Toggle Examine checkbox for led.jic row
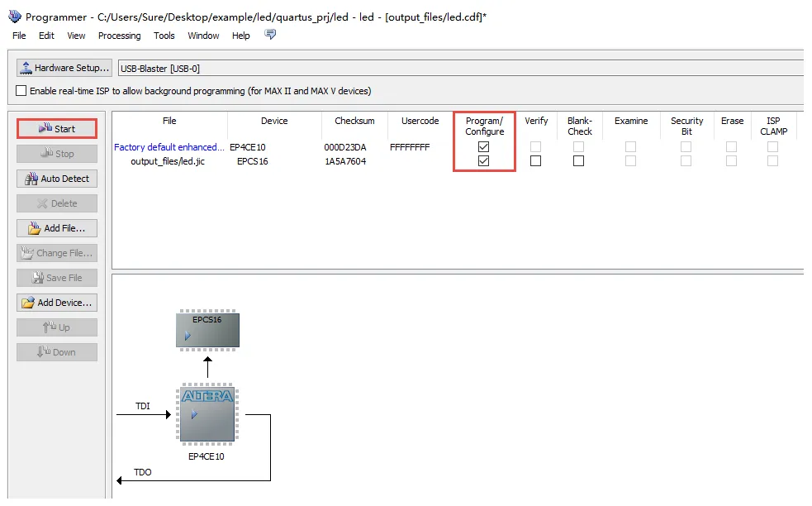This screenshot has height=506, width=812. click(630, 160)
